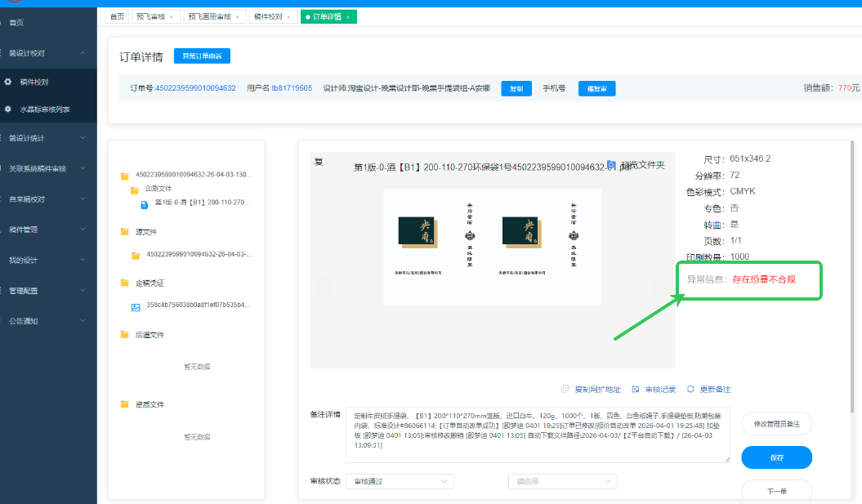This screenshot has width=862, height=504.
Task: Click the design artwork preview thumbnail
Action: (x=492, y=246)
